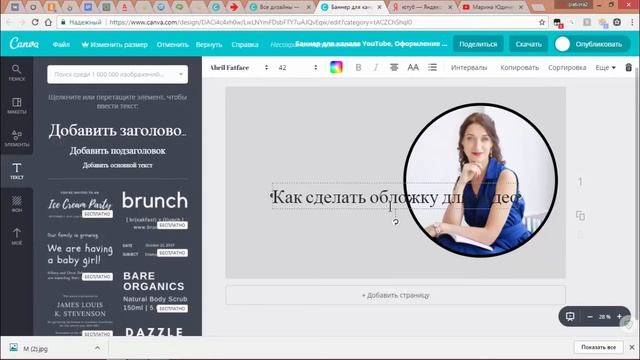This screenshot has width=640, height=360.
Task: Close the downloads bar
Action: coord(632,347)
